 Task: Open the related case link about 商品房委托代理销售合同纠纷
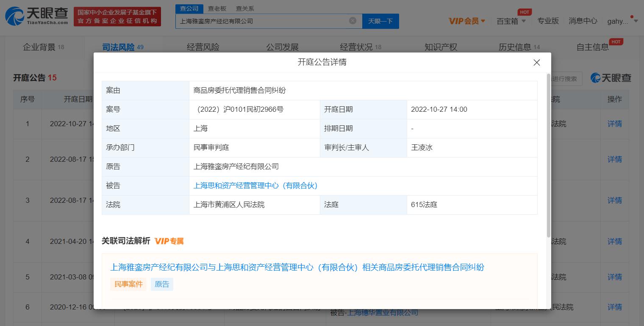point(297,267)
